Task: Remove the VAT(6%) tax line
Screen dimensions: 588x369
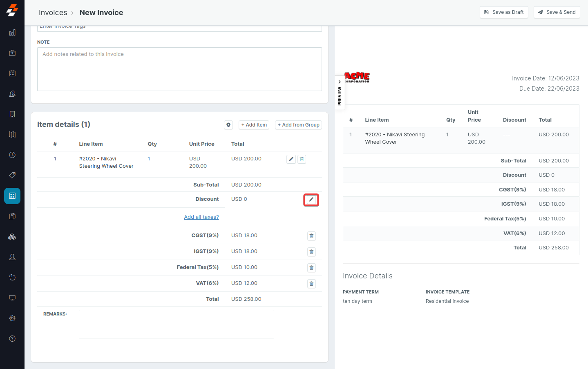Action: point(311,284)
